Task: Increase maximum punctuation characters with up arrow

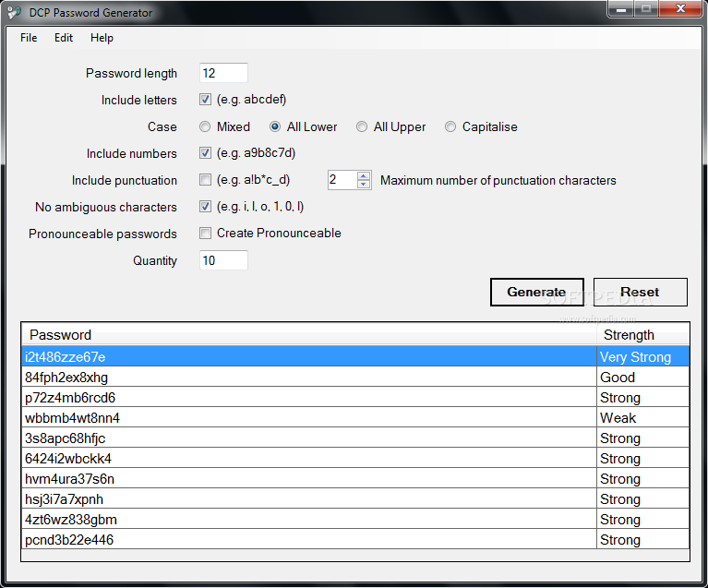Action: [x=364, y=175]
